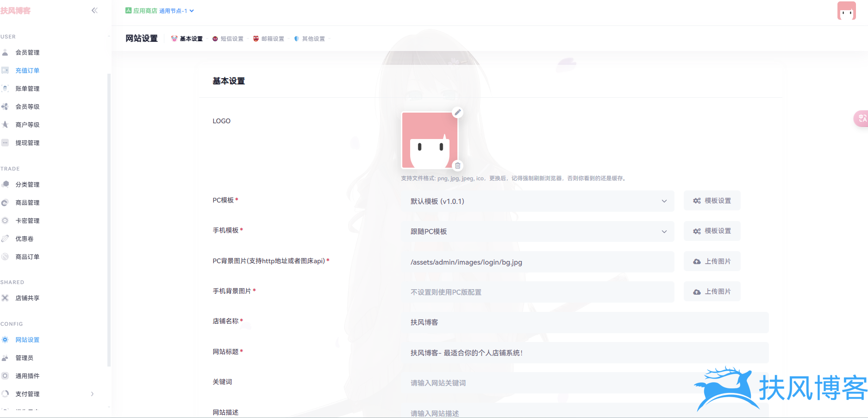Viewport: 868px width, 418px height.
Task: Focus the 网站标题 input field
Action: tap(585, 353)
